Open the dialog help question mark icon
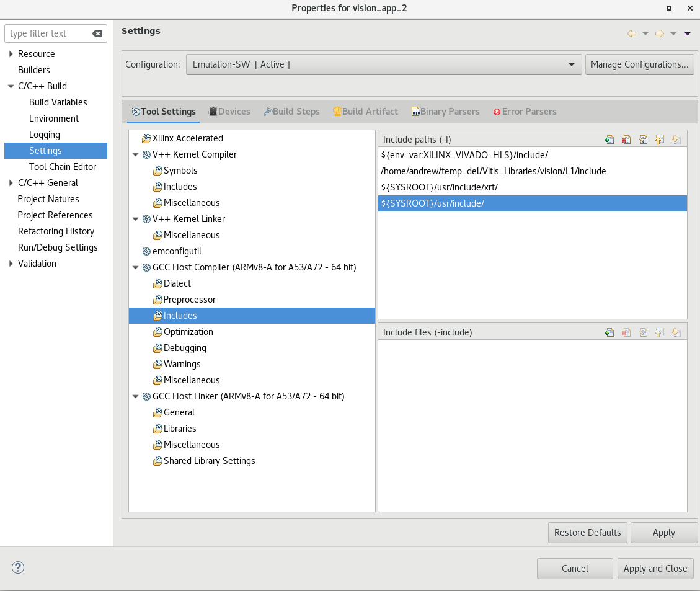 [18, 567]
